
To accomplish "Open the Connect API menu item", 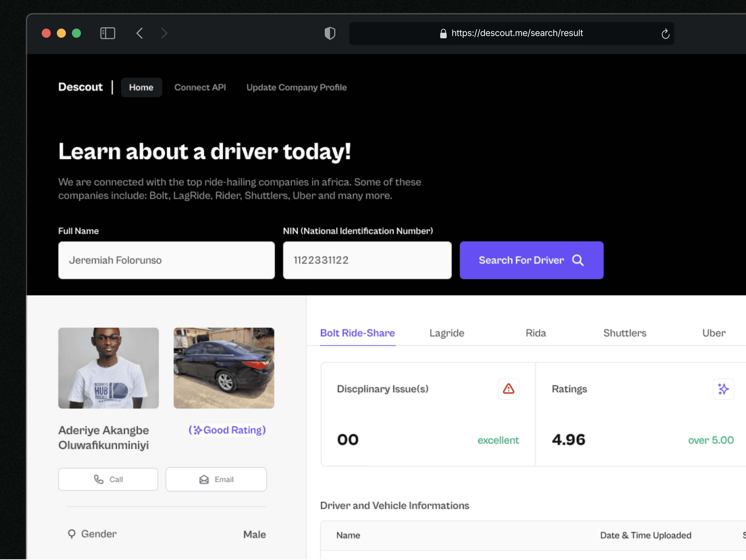I will [200, 87].
